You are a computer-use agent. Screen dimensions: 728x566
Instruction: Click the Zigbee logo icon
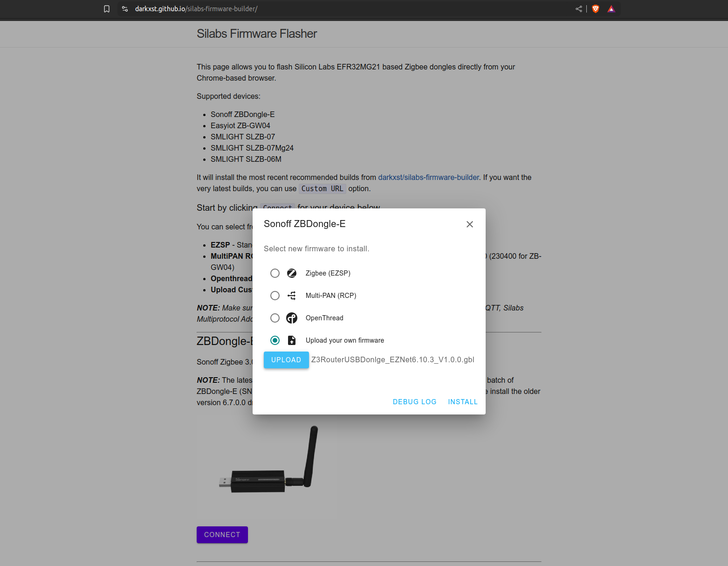[x=292, y=273]
